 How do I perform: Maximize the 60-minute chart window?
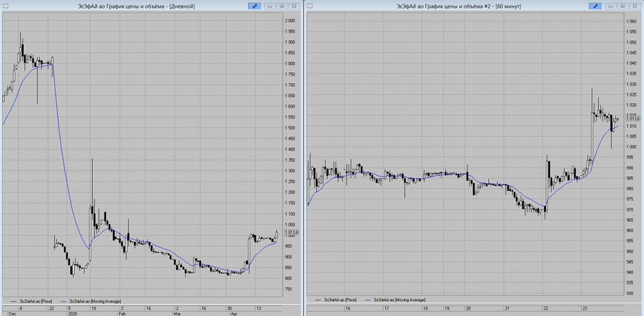(x=623, y=6)
